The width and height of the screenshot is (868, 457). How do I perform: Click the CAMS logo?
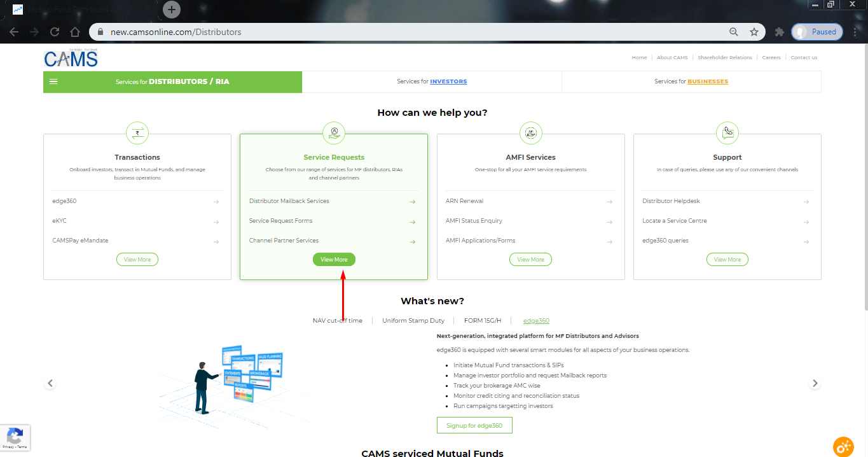[x=71, y=58]
